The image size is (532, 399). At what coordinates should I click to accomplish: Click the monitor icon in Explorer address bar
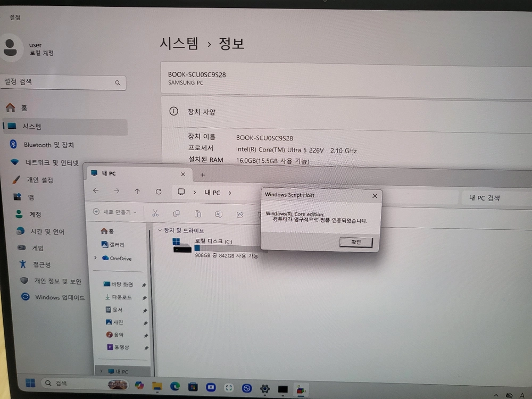click(x=181, y=192)
